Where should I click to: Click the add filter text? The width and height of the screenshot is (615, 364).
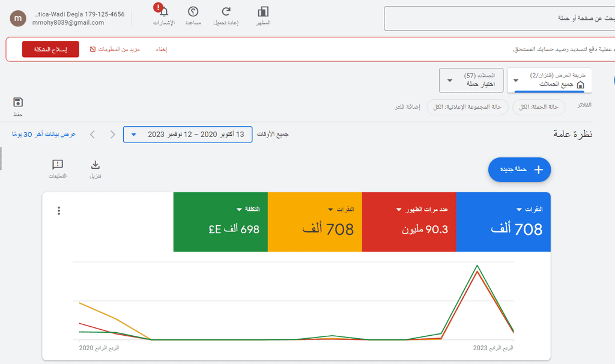click(408, 107)
